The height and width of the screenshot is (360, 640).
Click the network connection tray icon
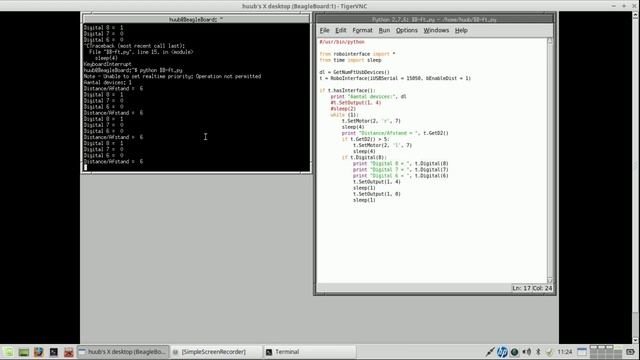pos(490,352)
